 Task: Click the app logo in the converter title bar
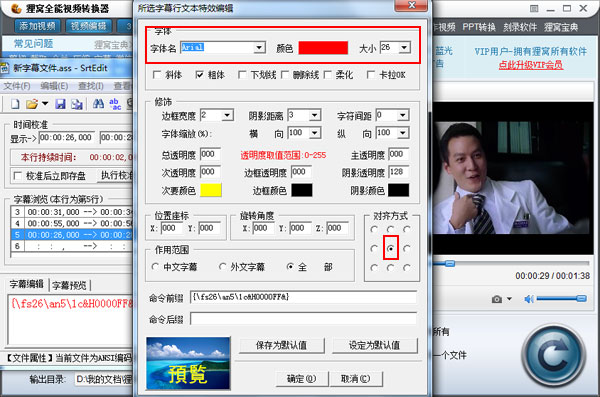click(16, 8)
